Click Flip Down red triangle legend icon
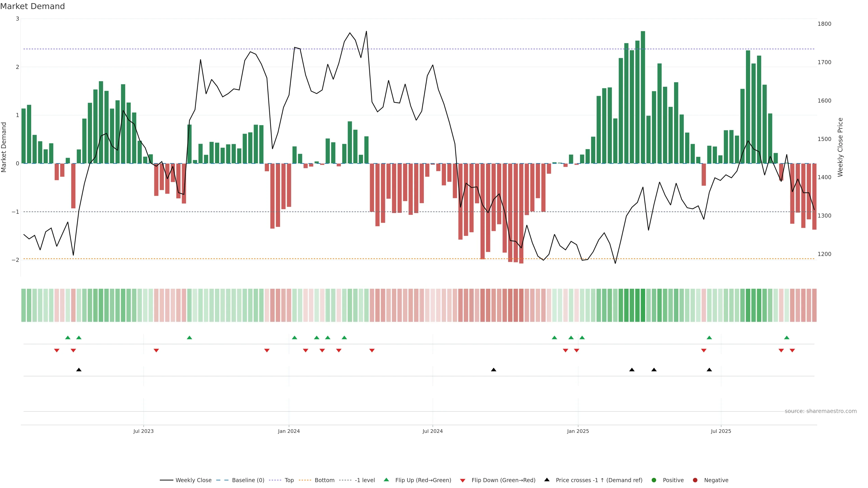868x488 pixels. coord(463,481)
